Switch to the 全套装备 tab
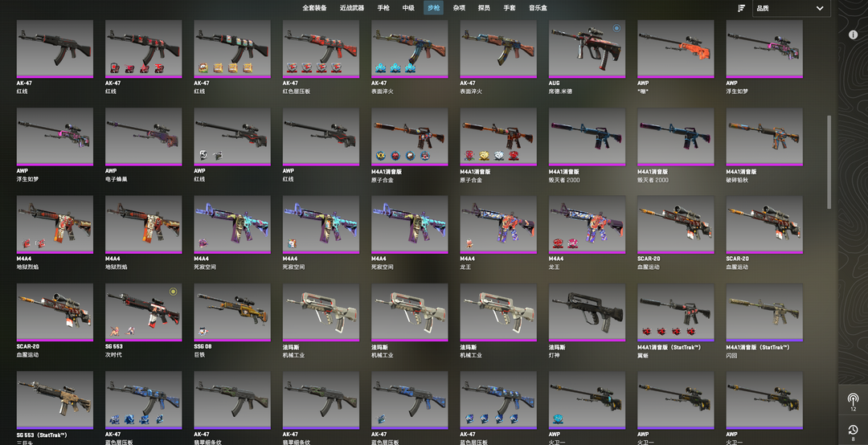 tap(314, 8)
